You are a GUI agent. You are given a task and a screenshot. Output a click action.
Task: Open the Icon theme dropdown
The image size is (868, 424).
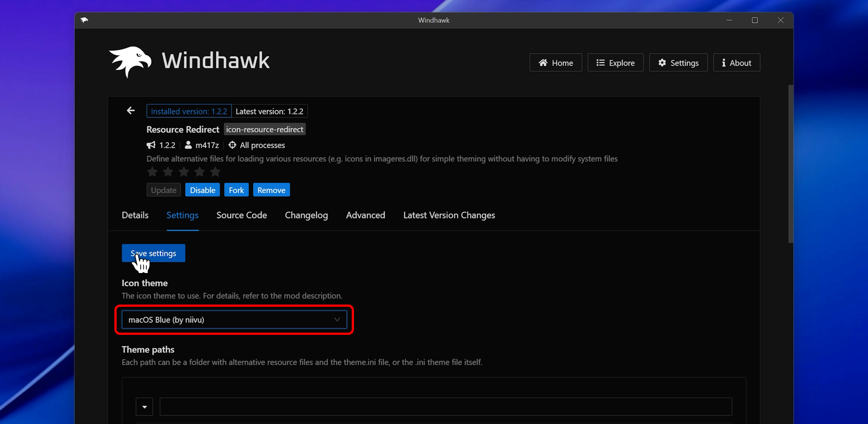[x=234, y=319]
